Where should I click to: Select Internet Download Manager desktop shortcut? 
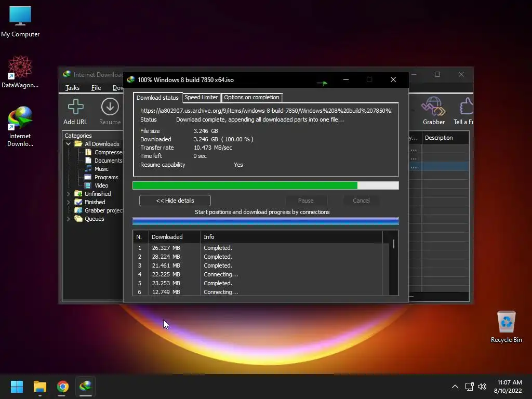20,126
